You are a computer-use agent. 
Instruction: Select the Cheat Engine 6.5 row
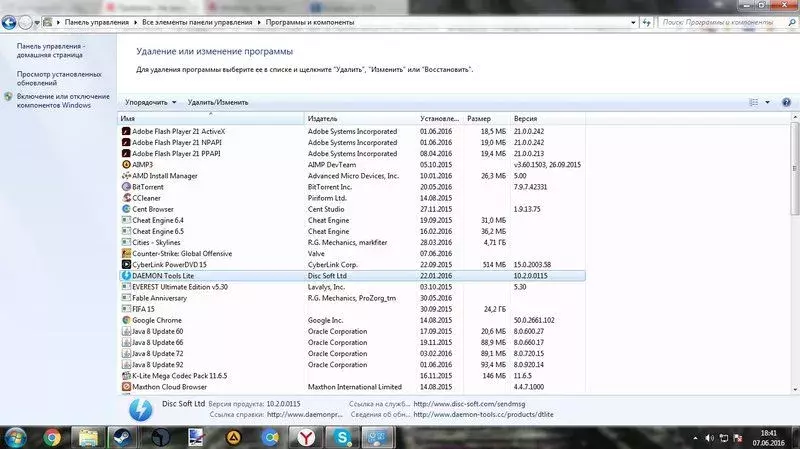coord(352,231)
